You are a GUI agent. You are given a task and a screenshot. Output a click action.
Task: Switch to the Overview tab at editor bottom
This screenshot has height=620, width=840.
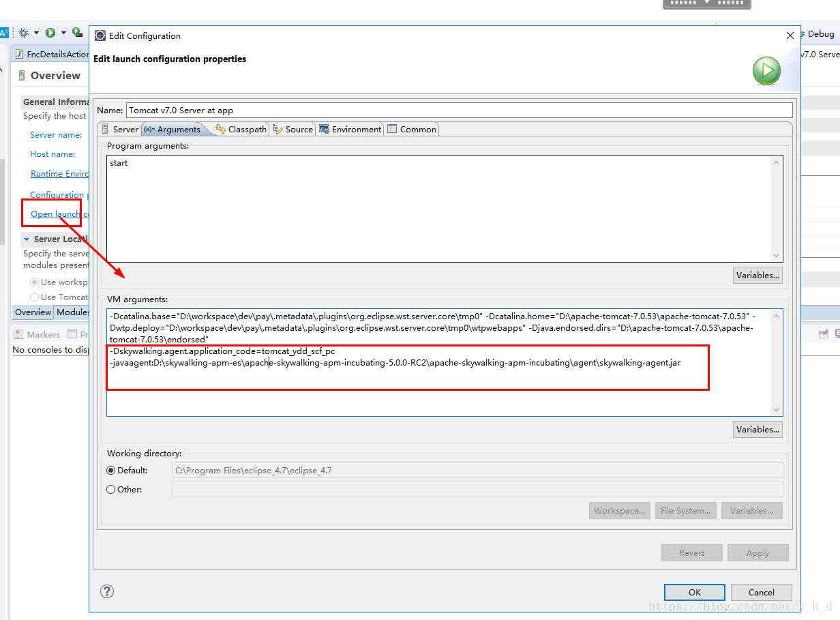pyautogui.click(x=33, y=312)
